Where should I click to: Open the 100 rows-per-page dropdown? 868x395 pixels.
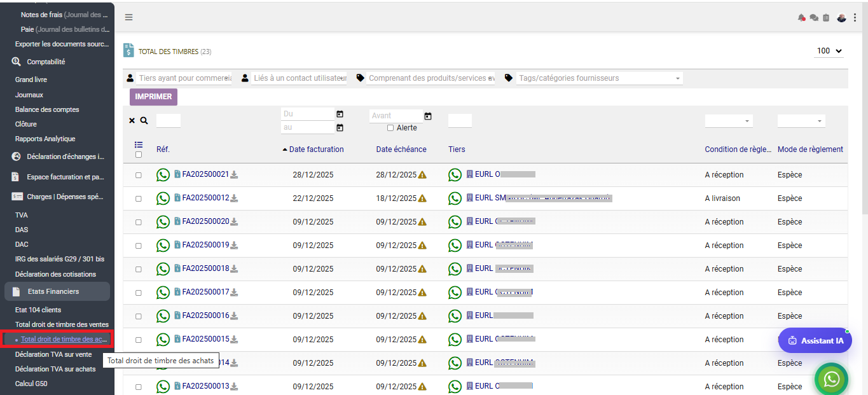click(829, 51)
